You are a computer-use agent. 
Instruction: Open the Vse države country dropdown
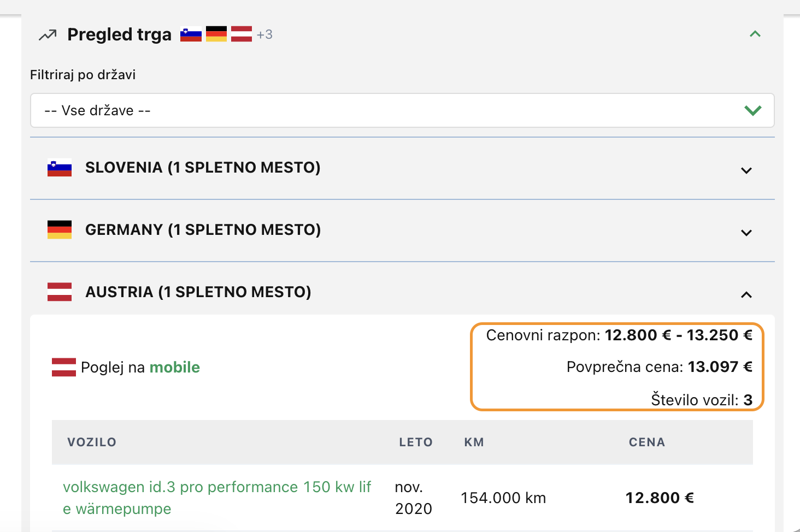[402, 110]
